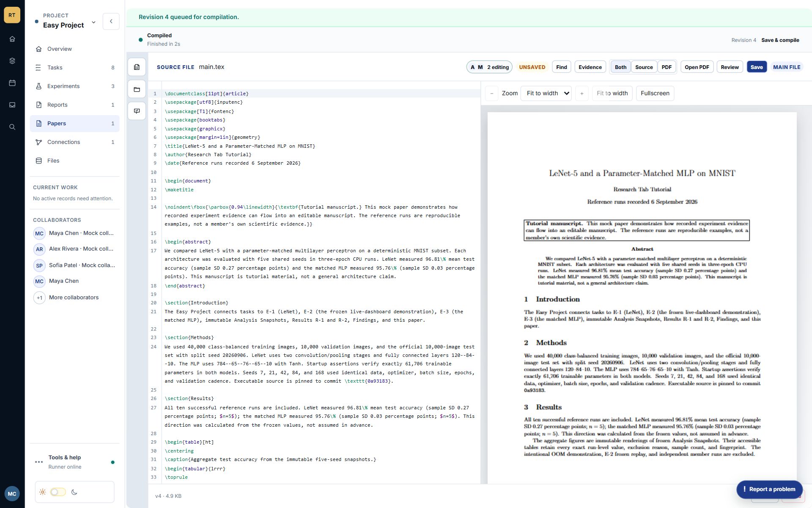This screenshot has width=812, height=508.
Task: Toggle the light/dark theme switch
Action: (58, 492)
